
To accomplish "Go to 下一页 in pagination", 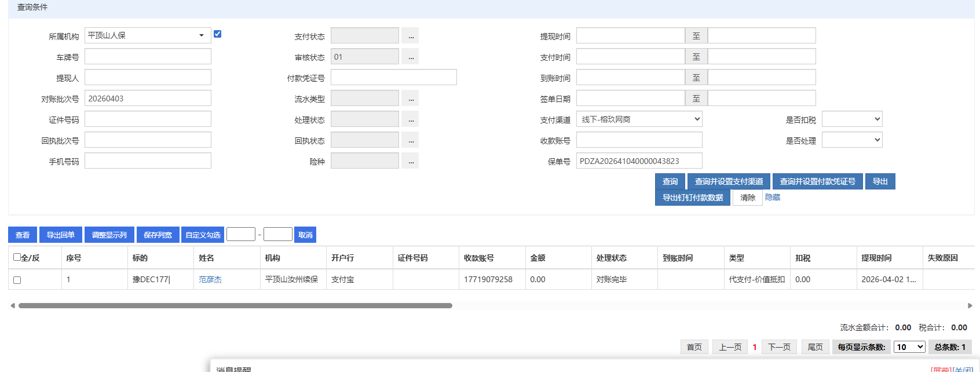I will [778, 347].
